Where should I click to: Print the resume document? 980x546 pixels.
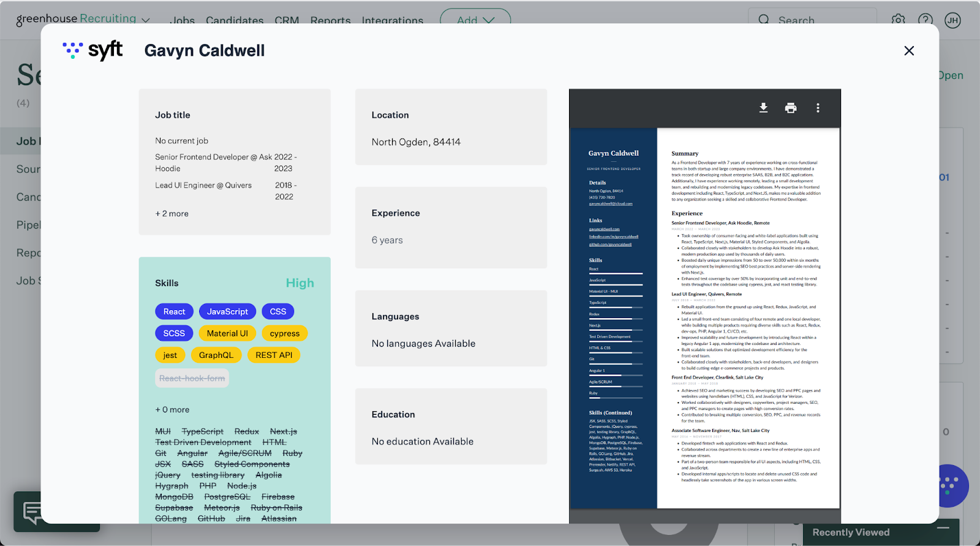791,108
